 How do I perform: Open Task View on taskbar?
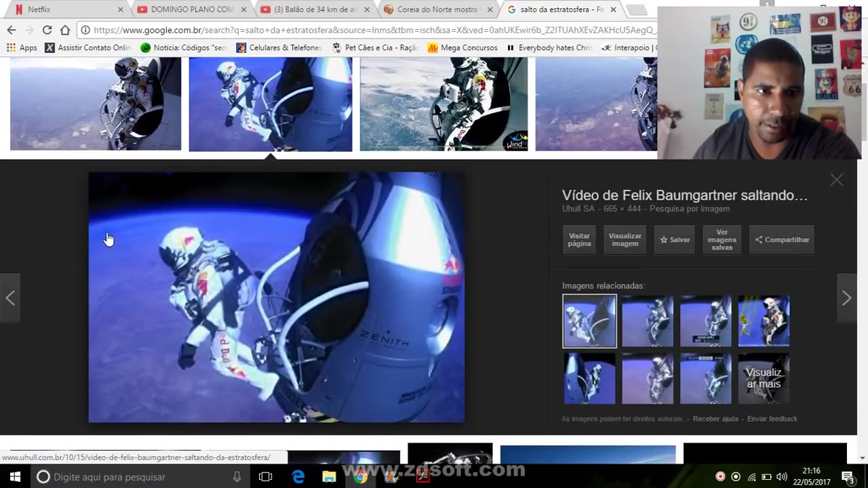click(x=265, y=476)
